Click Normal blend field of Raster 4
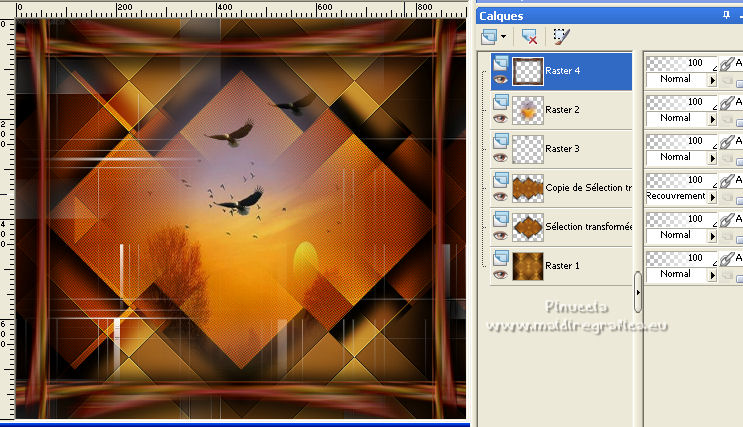This screenshot has width=743, height=427. (x=677, y=79)
